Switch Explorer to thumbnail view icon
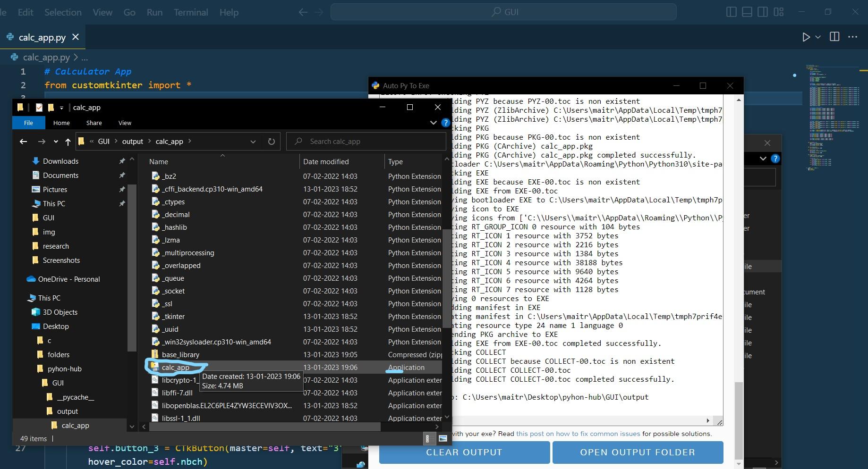Viewport: 868px width, 469px height. coord(443,438)
